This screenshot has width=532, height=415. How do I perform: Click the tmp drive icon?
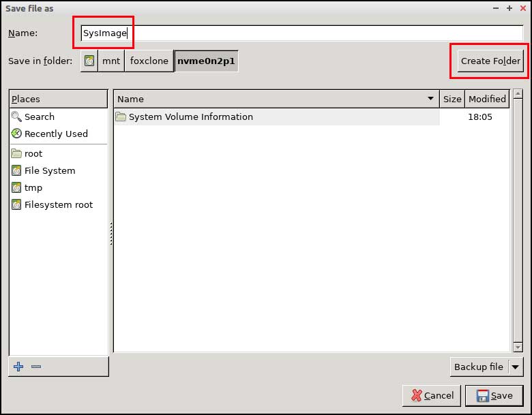16,187
